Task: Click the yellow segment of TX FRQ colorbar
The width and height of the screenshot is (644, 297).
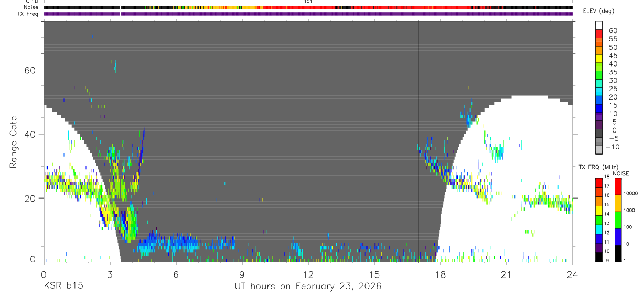Action: (x=599, y=211)
